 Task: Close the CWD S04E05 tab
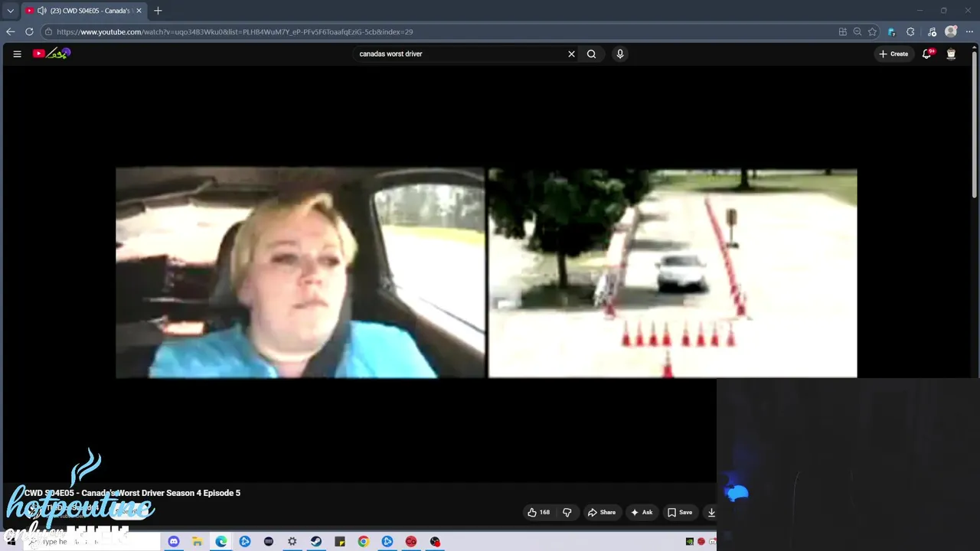[139, 11]
